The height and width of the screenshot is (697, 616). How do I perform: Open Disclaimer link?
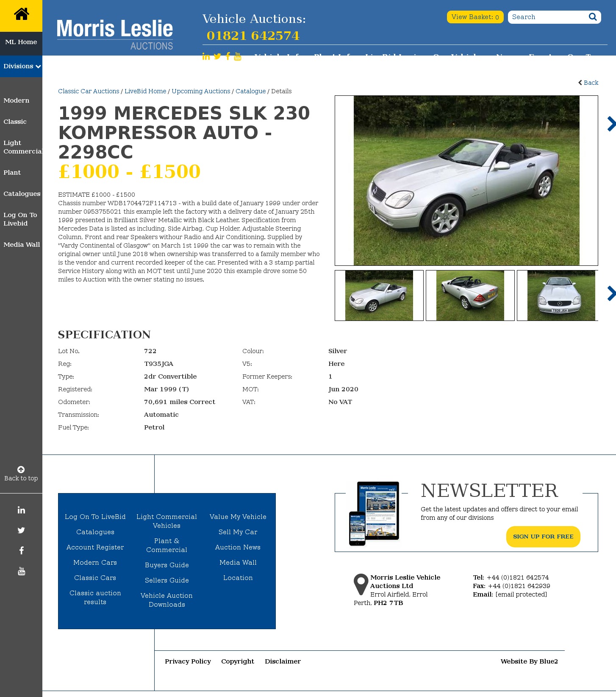283,661
